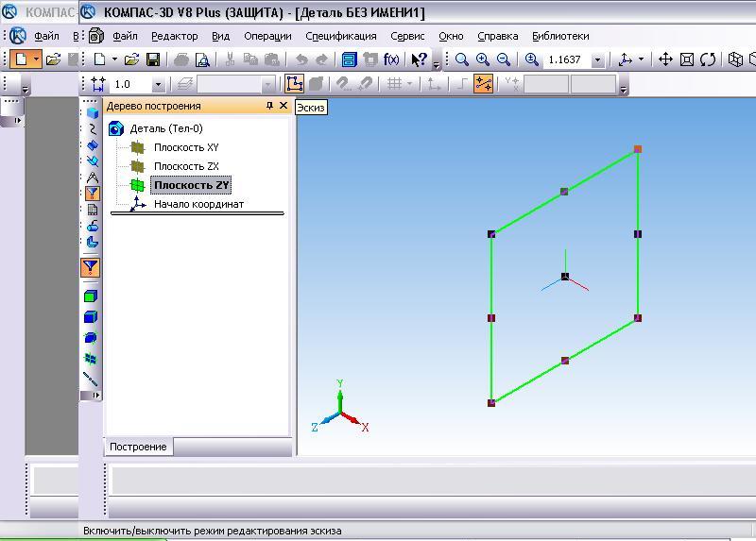Viewport: 756px width, 541px height.
Task: Open the part editing cube panel icon
Action: tap(92, 113)
